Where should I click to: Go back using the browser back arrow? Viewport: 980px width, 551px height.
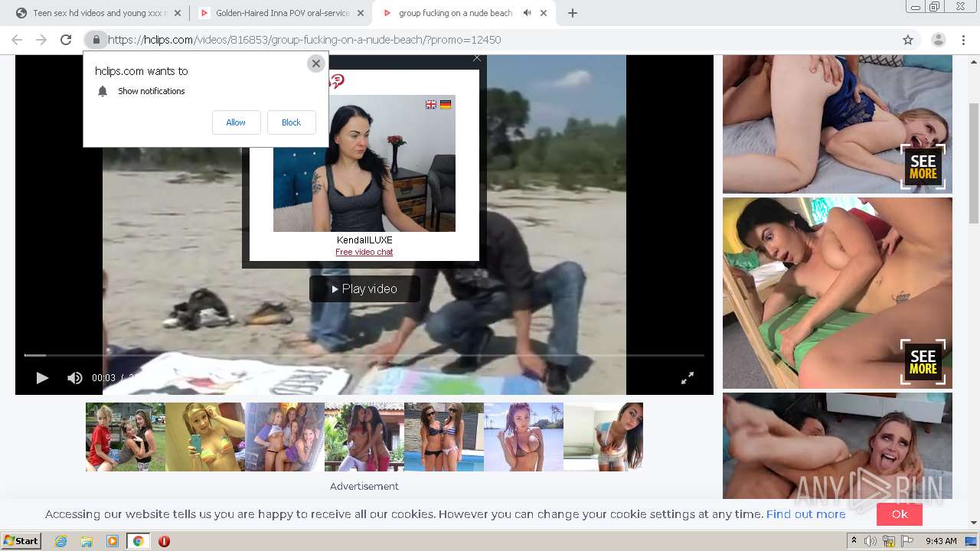pos(17,40)
